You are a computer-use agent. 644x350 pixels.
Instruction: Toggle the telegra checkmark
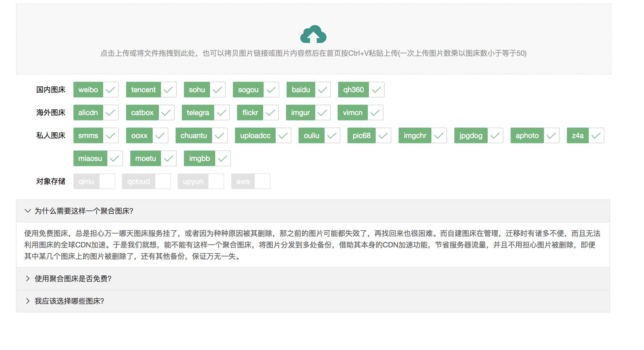tap(221, 113)
